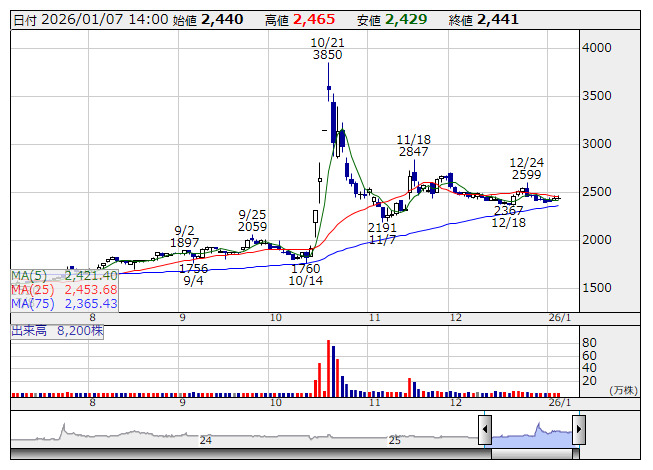The width and height of the screenshot is (653, 470).
Task: Click the left range handle arrow in navigator
Action: [x=484, y=431]
